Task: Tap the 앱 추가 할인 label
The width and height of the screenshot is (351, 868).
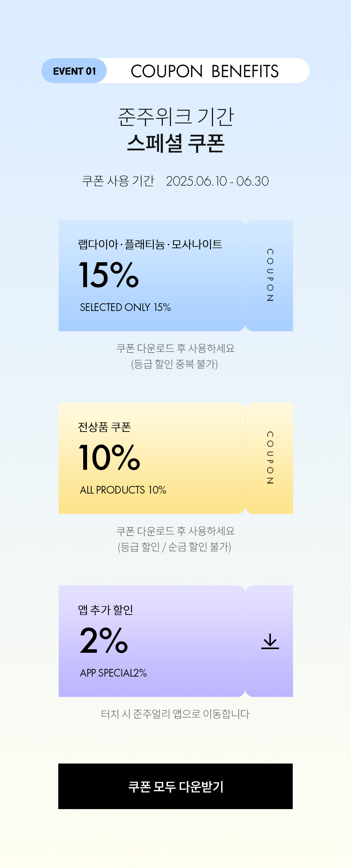Action: [x=105, y=610]
